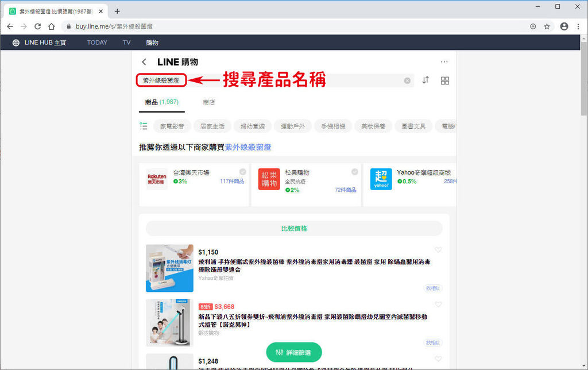The image size is (588, 370).
Task: Click the 3% cashback on 台灣樂天市場
Action: pos(180,181)
